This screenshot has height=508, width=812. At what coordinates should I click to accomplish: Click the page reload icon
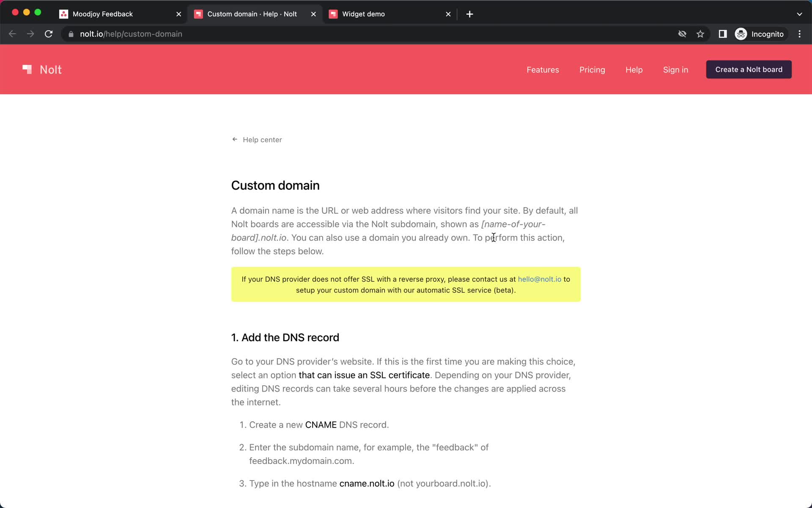pyautogui.click(x=49, y=34)
